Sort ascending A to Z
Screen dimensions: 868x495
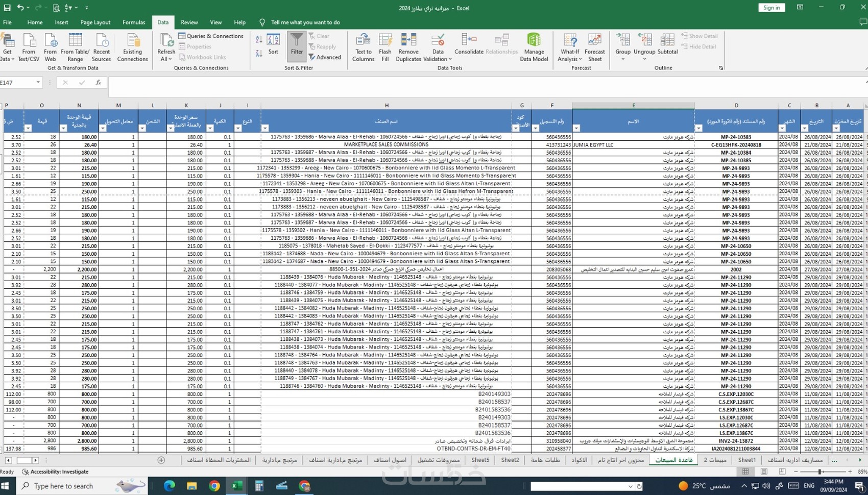(259, 39)
